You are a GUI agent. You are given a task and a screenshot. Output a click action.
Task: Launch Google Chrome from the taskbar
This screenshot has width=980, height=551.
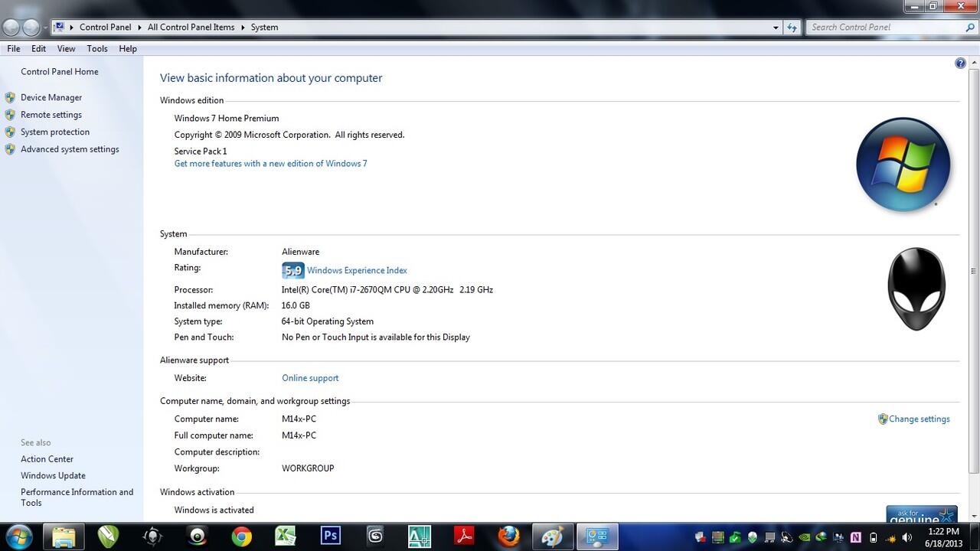tap(242, 536)
